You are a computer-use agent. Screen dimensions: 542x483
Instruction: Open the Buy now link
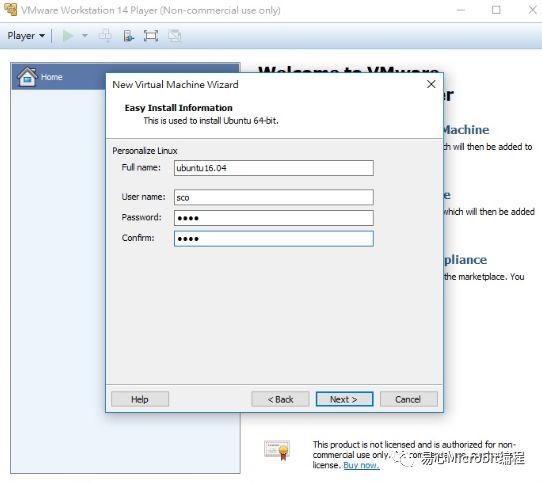coord(361,465)
